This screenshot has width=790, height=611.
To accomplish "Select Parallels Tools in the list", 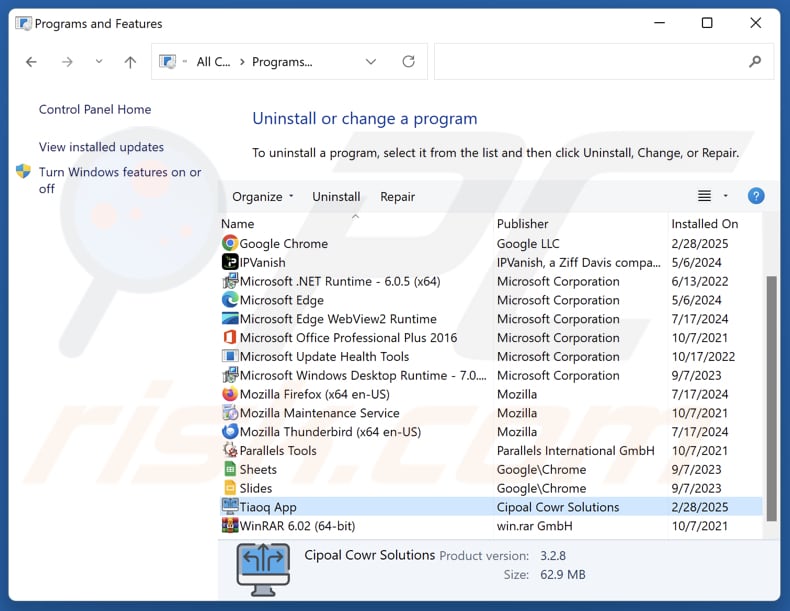I will click(x=278, y=450).
